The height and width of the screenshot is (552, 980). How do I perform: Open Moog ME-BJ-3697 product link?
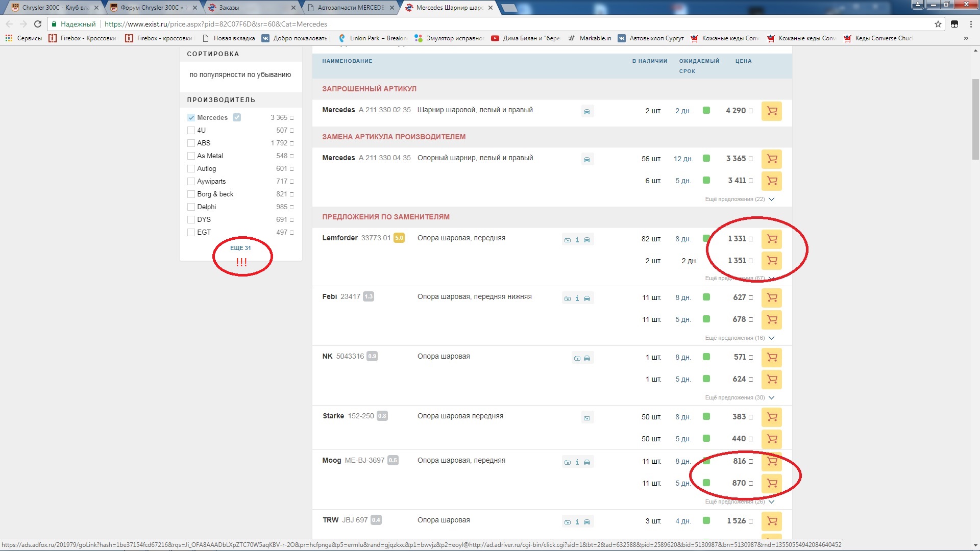point(353,460)
